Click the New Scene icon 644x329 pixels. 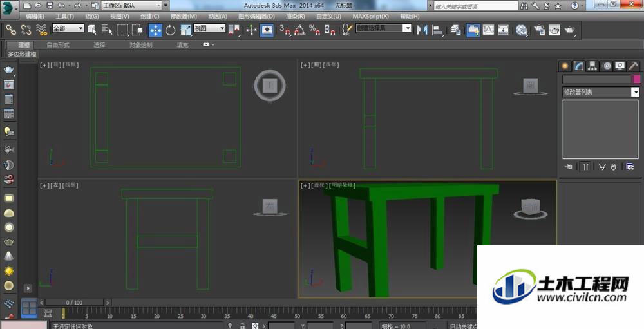[x=27, y=6]
